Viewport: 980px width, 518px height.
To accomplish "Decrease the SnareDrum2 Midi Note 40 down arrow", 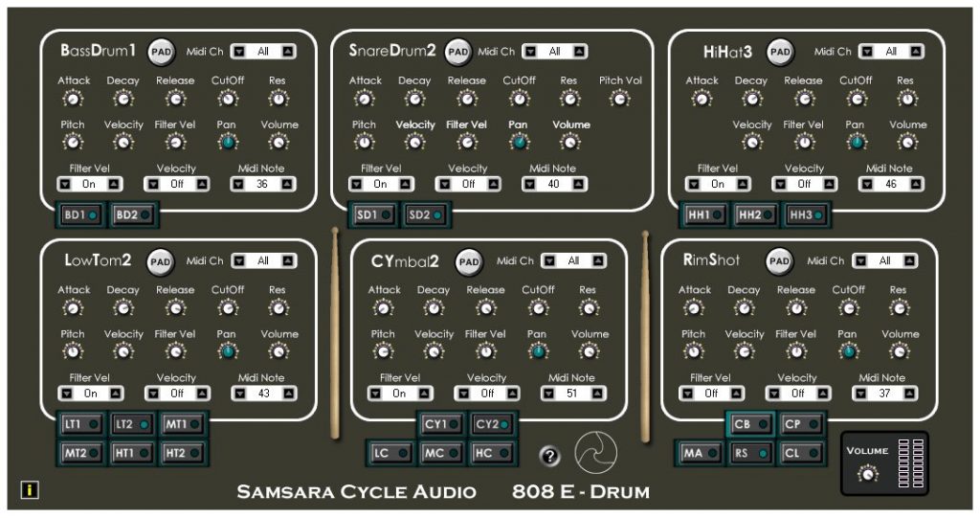I will pos(529,185).
